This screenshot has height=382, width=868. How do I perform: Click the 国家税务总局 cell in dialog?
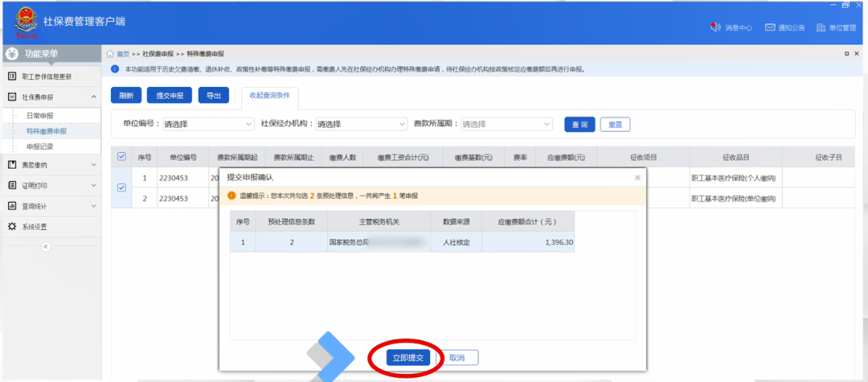(x=379, y=242)
